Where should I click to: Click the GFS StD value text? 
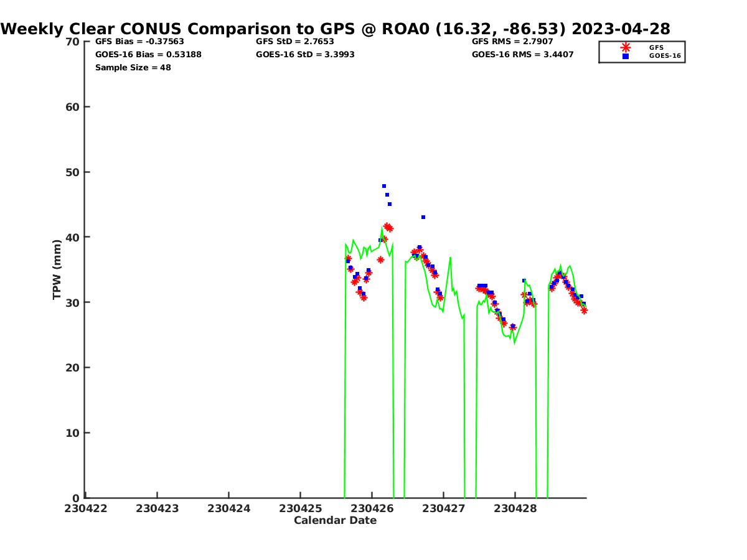[294, 42]
